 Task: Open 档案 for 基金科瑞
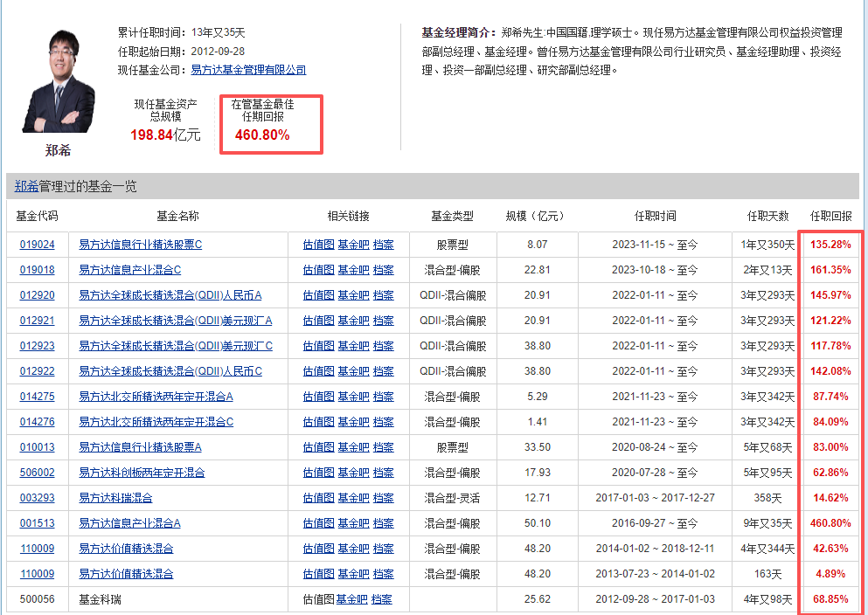tap(381, 599)
